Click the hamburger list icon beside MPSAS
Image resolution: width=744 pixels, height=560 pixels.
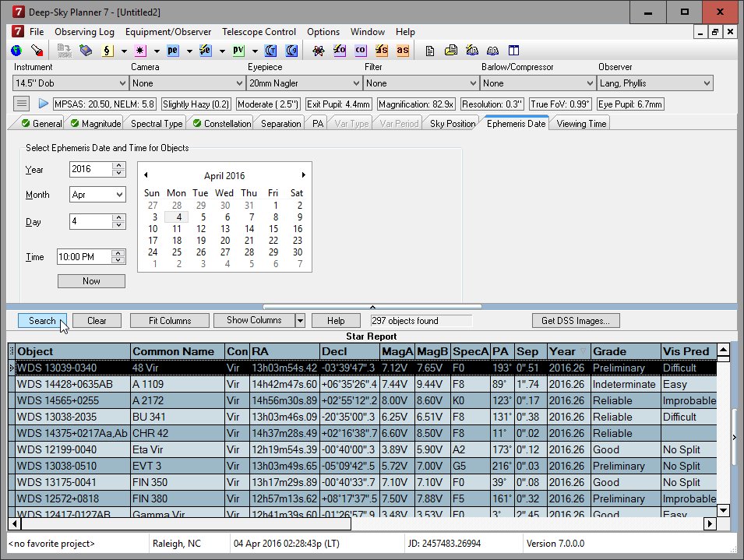(x=22, y=104)
